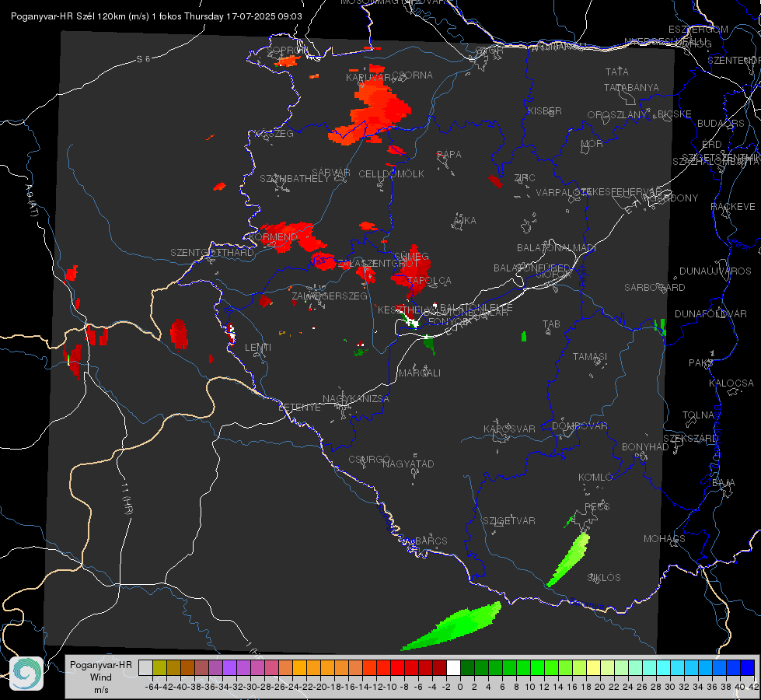Click the MOHACS city label
The width and height of the screenshot is (761, 700).
coord(664,539)
